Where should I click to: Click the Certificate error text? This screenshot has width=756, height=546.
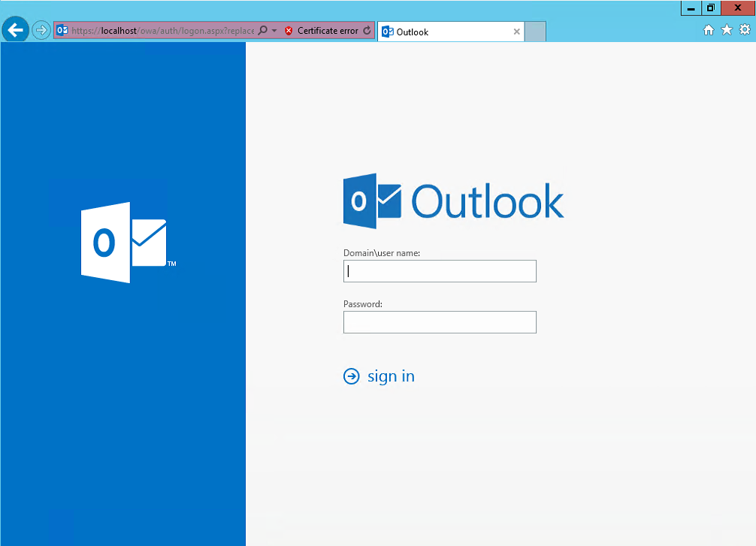click(328, 31)
